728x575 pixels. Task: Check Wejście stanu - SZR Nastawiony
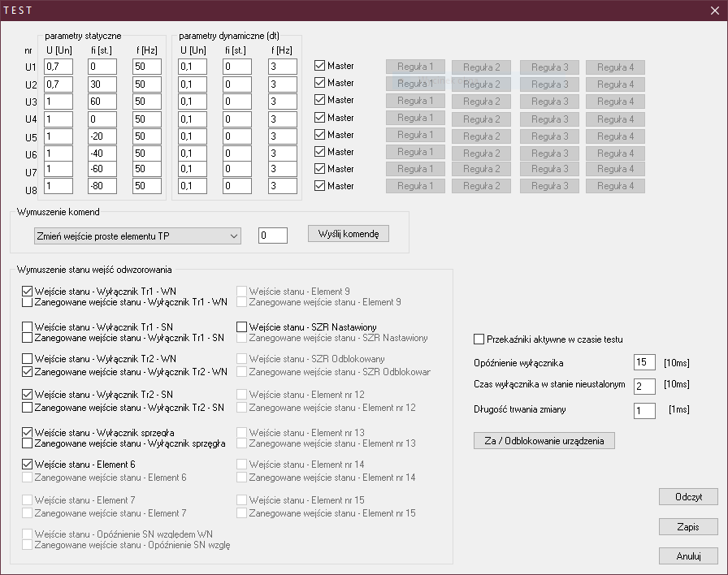tap(242, 327)
